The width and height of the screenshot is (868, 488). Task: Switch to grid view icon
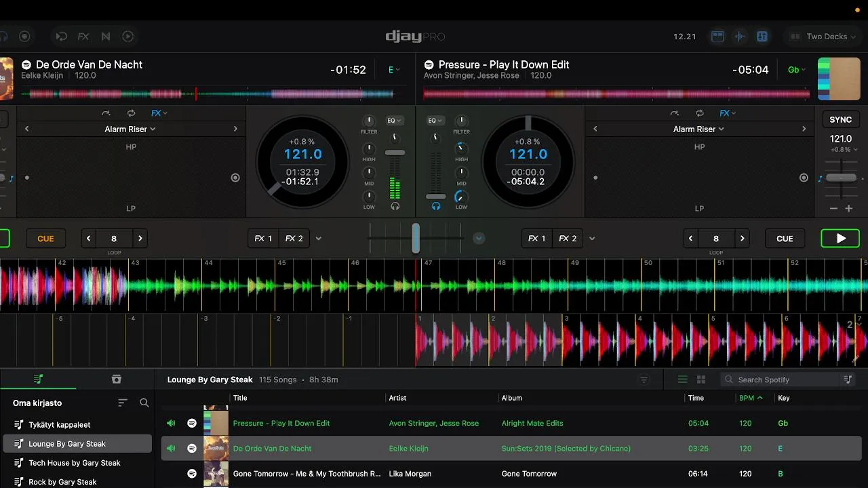click(701, 380)
